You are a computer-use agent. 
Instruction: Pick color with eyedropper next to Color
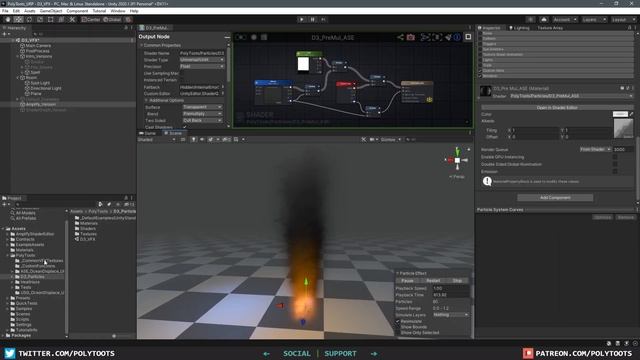[631, 114]
